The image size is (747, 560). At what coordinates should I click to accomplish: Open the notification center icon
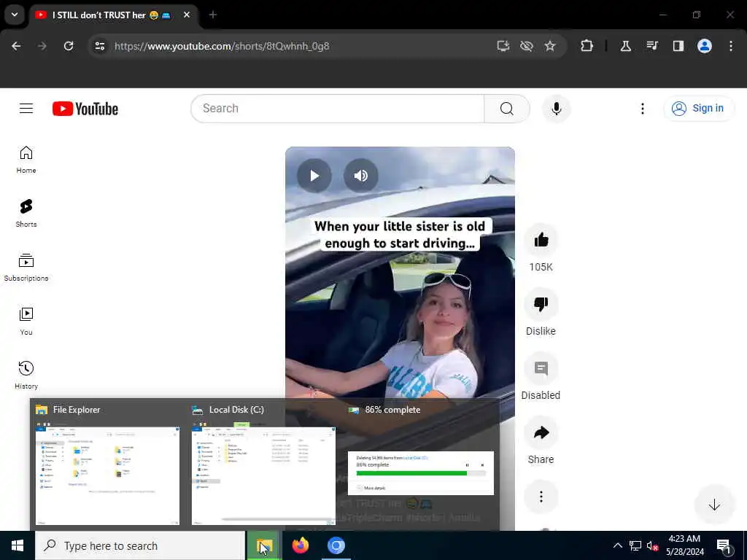[724, 545]
